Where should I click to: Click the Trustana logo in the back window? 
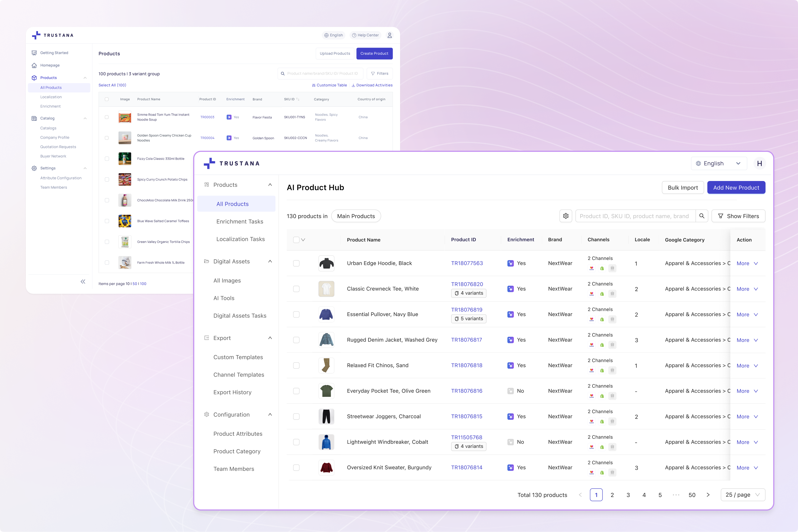53,35
